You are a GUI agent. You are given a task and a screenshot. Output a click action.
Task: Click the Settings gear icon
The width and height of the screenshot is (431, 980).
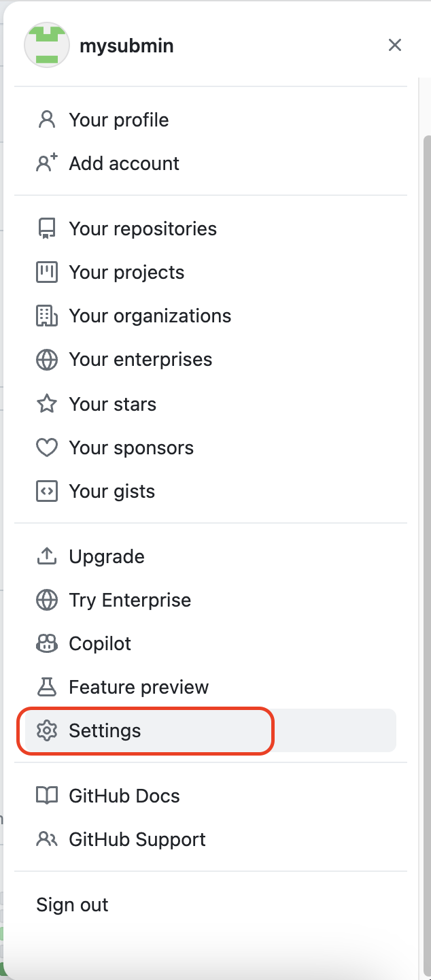pyautogui.click(x=46, y=731)
